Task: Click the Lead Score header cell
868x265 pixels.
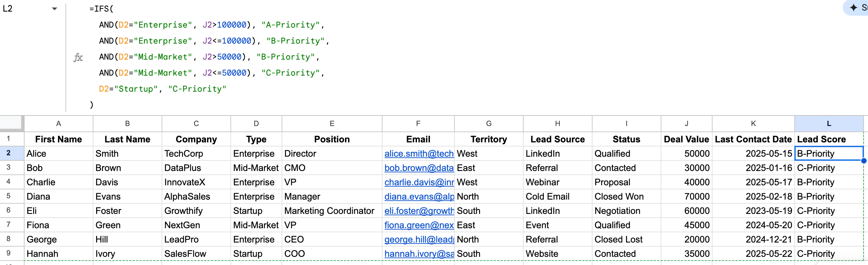Action: (x=828, y=139)
